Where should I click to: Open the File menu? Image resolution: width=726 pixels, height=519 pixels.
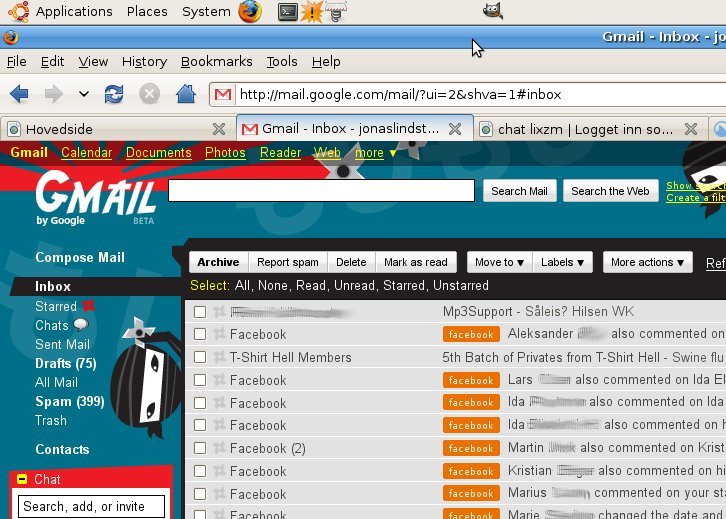tap(17, 62)
